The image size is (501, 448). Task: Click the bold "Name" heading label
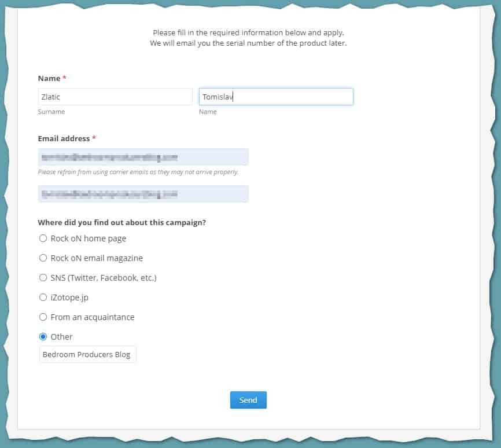pos(49,78)
